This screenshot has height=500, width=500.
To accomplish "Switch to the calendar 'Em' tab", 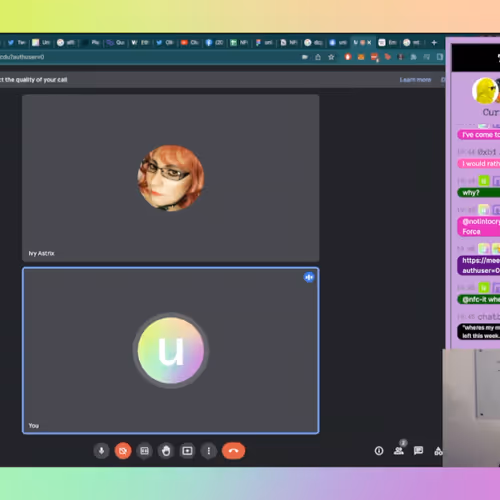I will click(x=388, y=43).
